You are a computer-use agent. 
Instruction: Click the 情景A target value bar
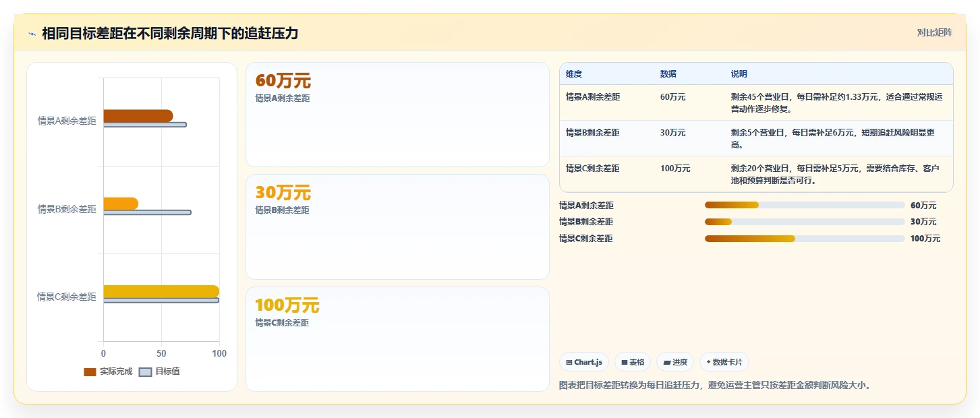[x=145, y=125]
